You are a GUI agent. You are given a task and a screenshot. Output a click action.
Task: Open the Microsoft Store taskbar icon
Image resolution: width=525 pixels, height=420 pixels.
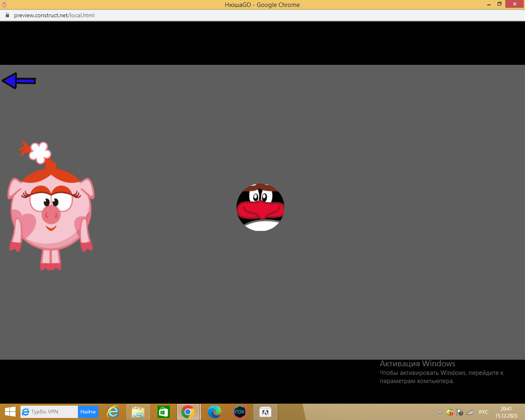pos(164,412)
